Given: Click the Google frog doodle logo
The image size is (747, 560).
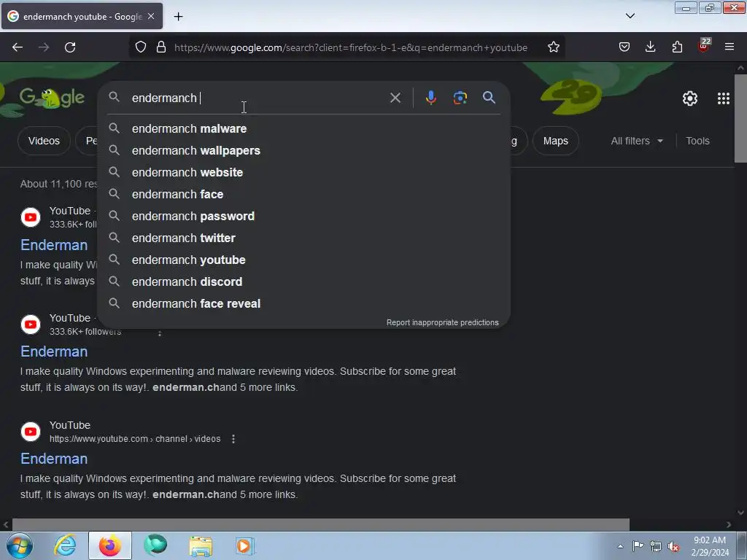Looking at the screenshot, I should click(52, 98).
